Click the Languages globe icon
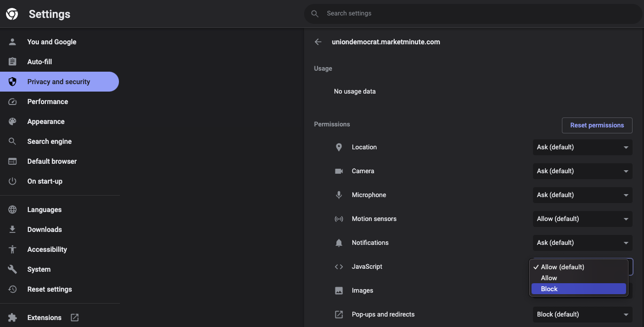This screenshot has width=644, height=327. 13,210
